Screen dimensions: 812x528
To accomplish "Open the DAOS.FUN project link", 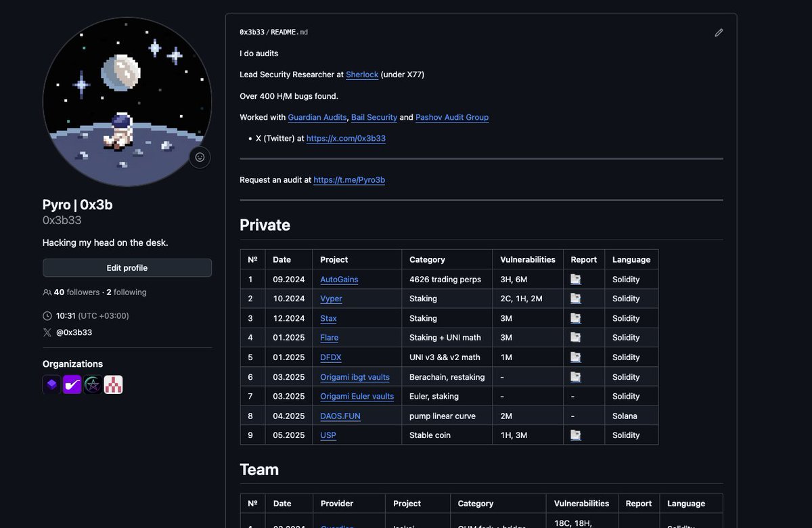I will pyautogui.click(x=340, y=416).
